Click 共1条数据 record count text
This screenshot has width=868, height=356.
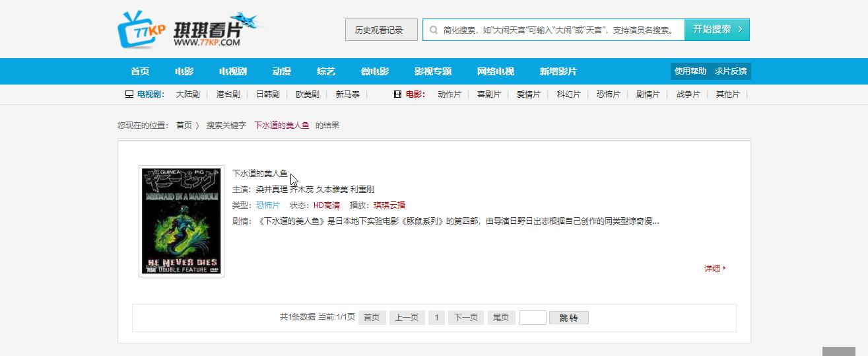tap(298, 318)
